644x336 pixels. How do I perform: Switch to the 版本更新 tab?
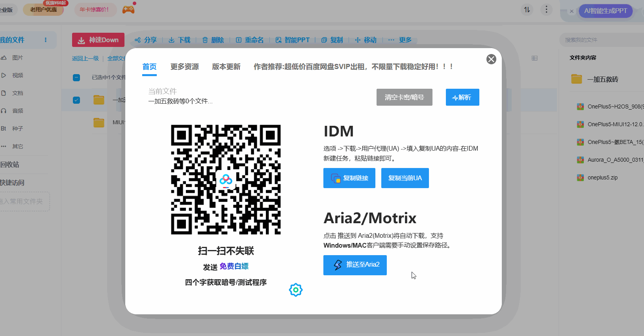pyautogui.click(x=226, y=67)
